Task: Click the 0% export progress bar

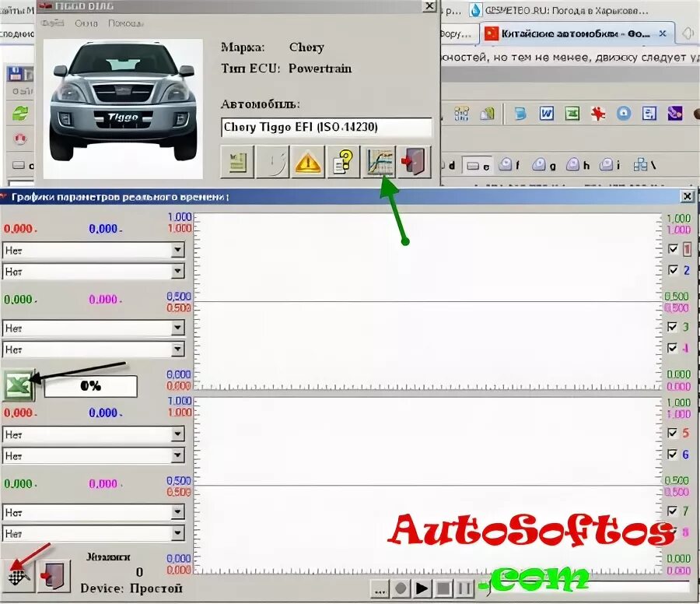Action: (91, 386)
